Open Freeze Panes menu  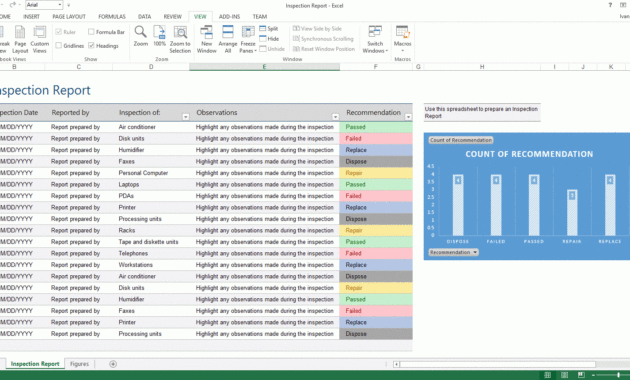tap(248, 39)
